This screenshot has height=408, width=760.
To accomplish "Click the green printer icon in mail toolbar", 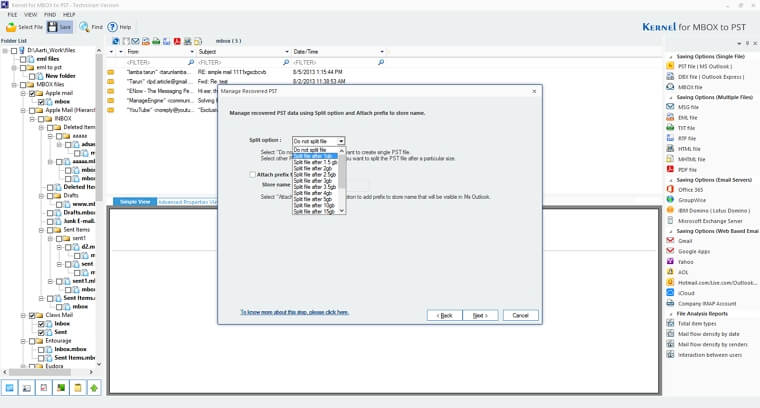I will pos(156,41).
